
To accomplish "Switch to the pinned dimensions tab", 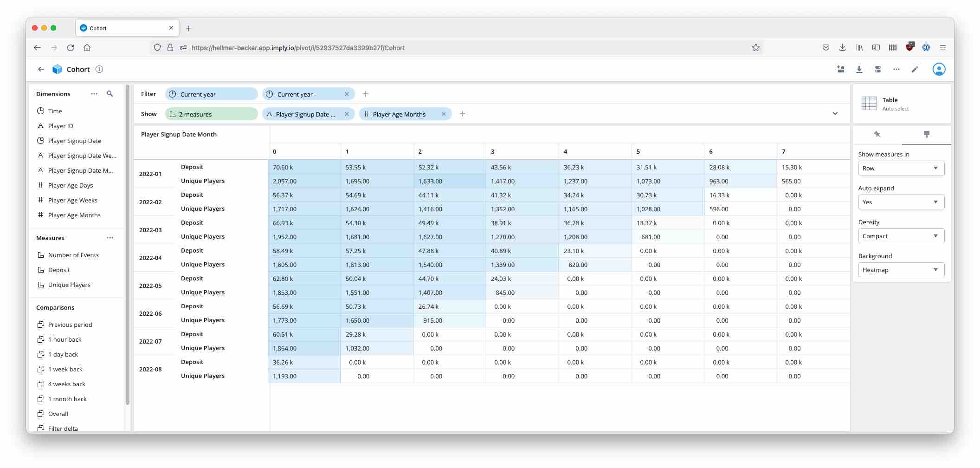I will click(877, 135).
